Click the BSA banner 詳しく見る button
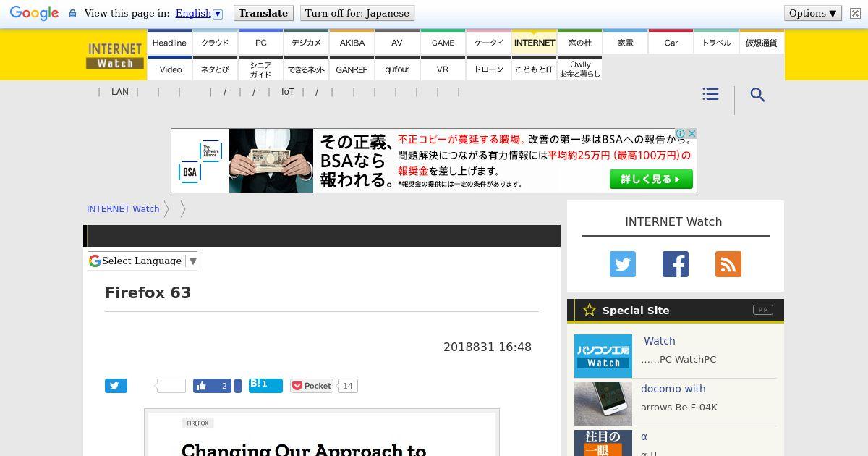Image resolution: width=868 pixels, height=456 pixels. [651, 179]
